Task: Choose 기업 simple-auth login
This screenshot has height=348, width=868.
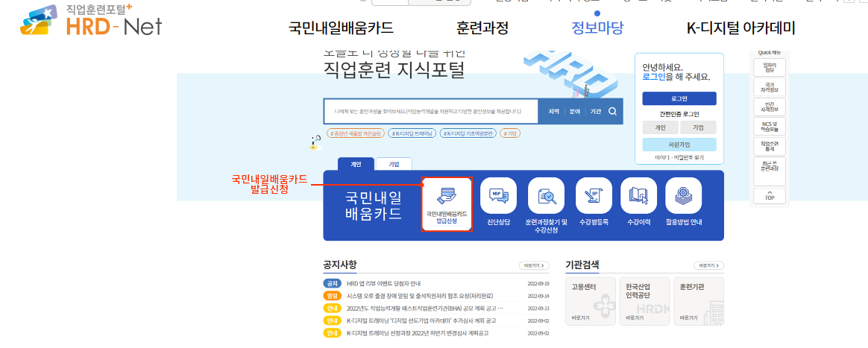Action: point(699,127)
